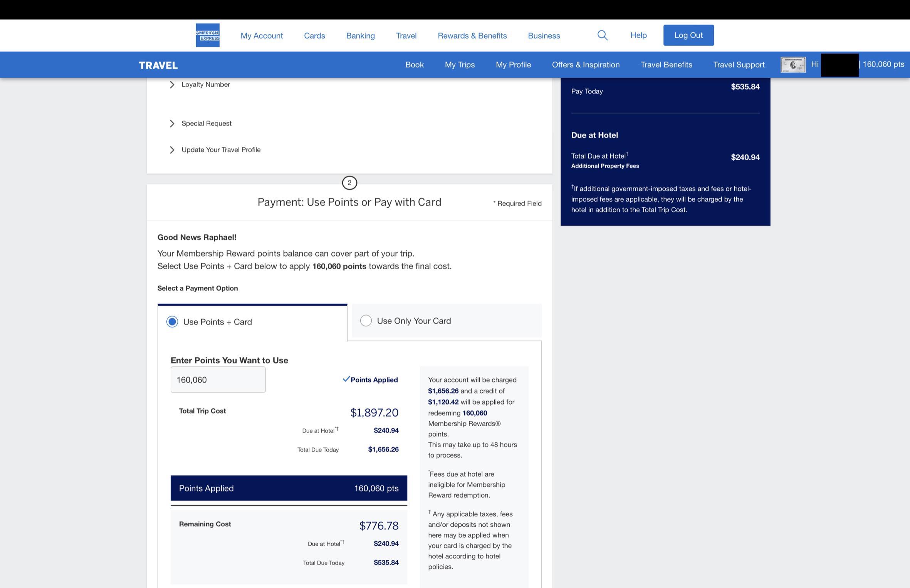
Task: Expand Update Your Travel Profile
Action: point(221,150)
